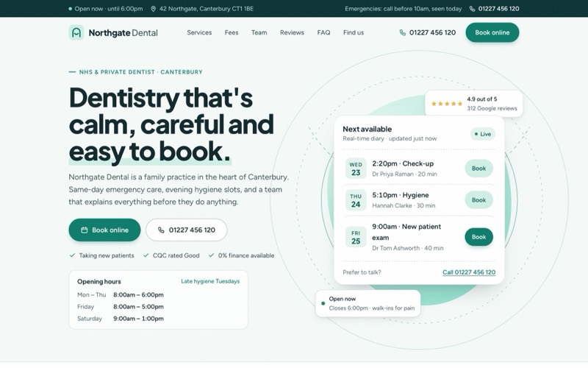The image size is (588, 368).
Task: Book the 5:10pm Hygiene slot
Action: pos(478,200)
